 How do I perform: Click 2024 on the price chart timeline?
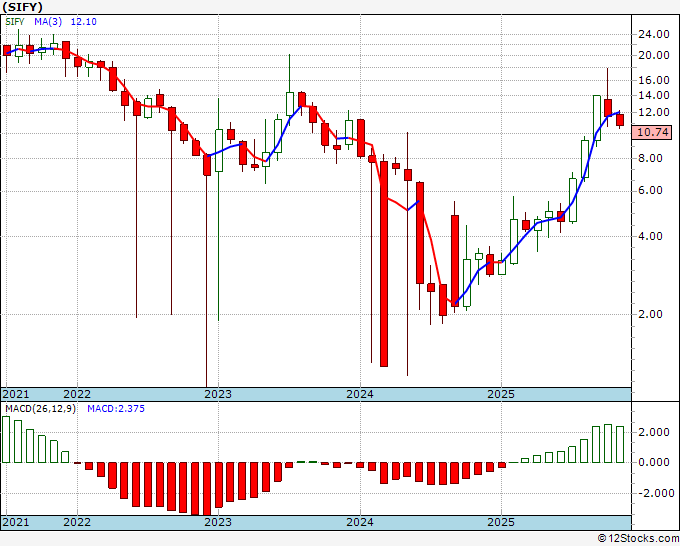(360, 394)
